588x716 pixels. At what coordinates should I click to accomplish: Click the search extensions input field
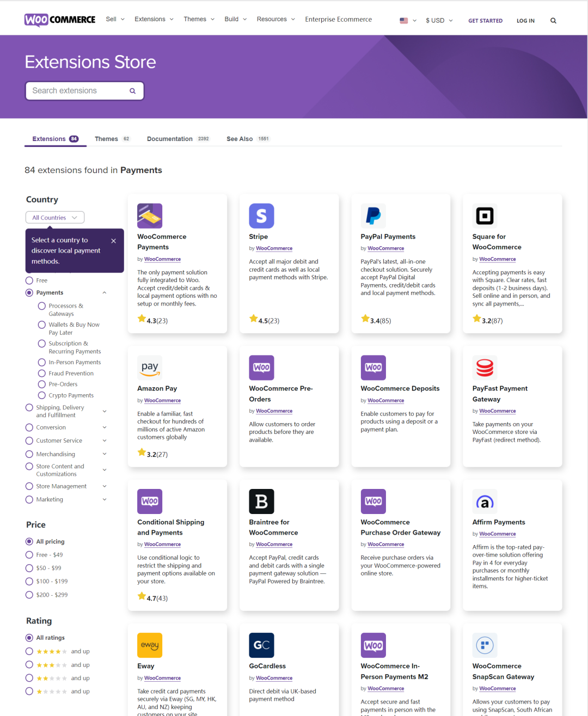[76, 90]
